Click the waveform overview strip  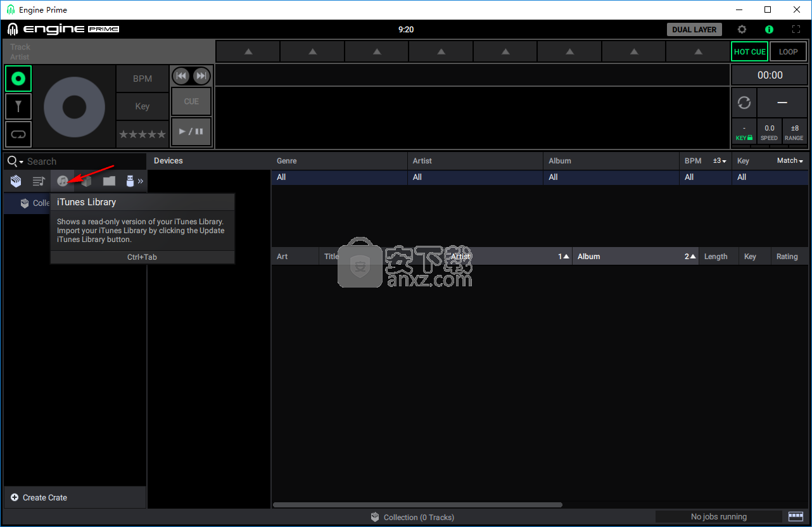point(472,75)
